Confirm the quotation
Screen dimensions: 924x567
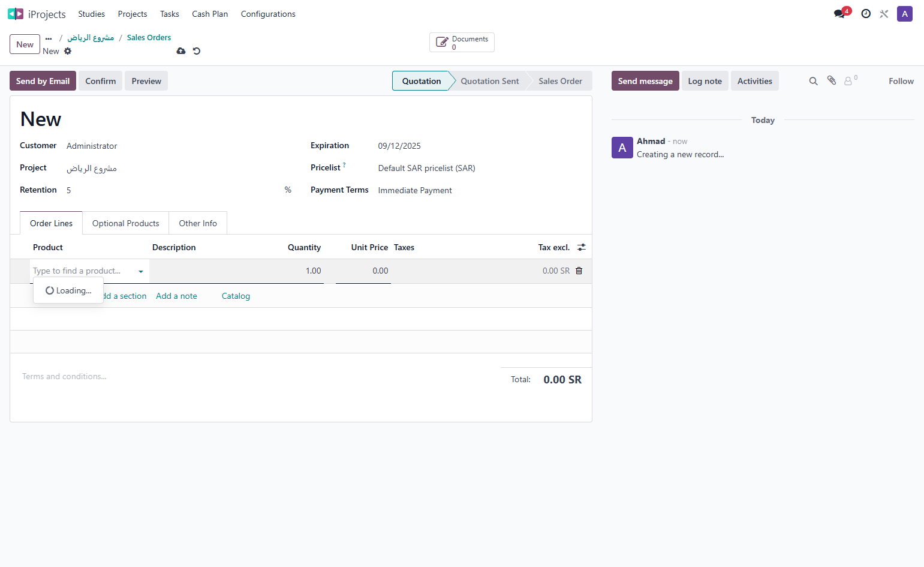tap(101, 81)
